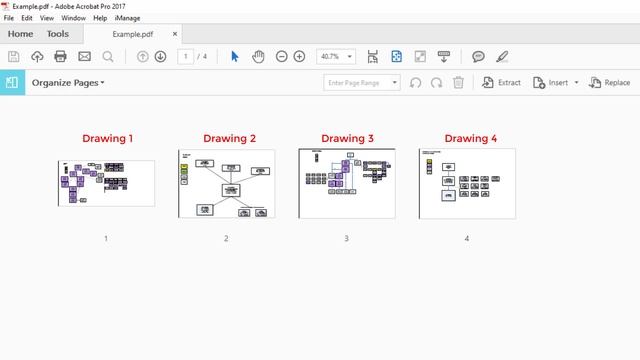Screen dimensions: 640x360
Task: Open the iManage menu
Action: point(127,18)
